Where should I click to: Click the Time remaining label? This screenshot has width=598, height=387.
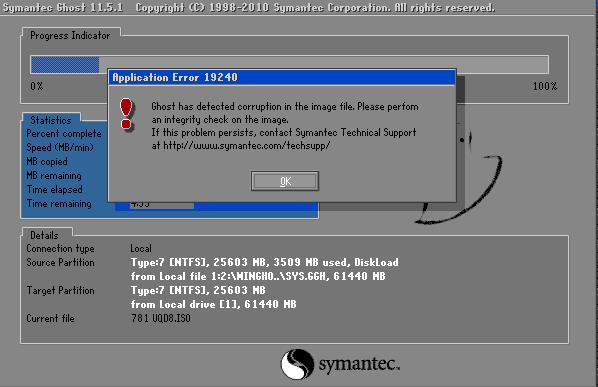click(x=59, y=204)
